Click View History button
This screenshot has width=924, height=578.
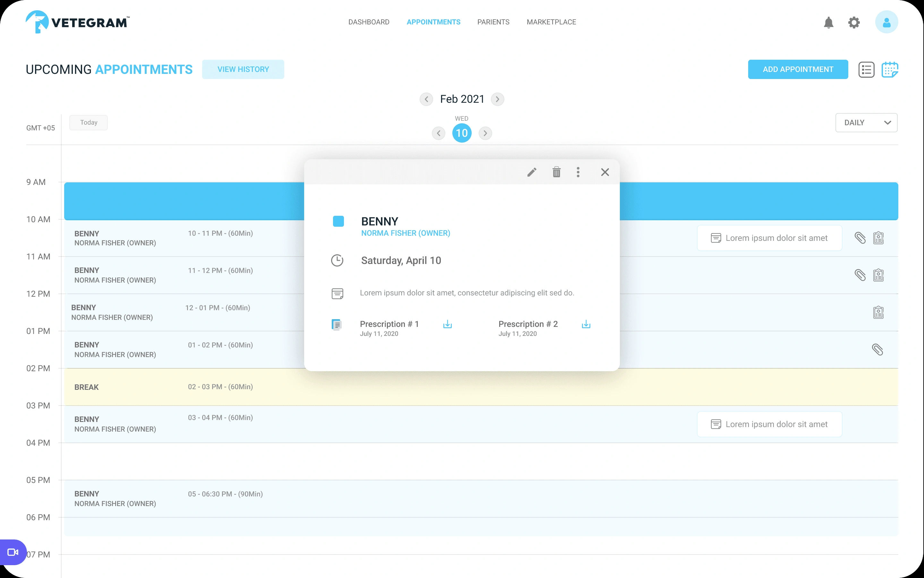pyautogui.click(x=243, y=69)
